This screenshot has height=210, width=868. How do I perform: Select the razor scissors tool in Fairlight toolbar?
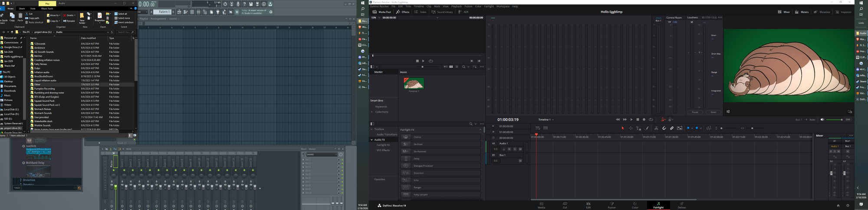[656, 128]
